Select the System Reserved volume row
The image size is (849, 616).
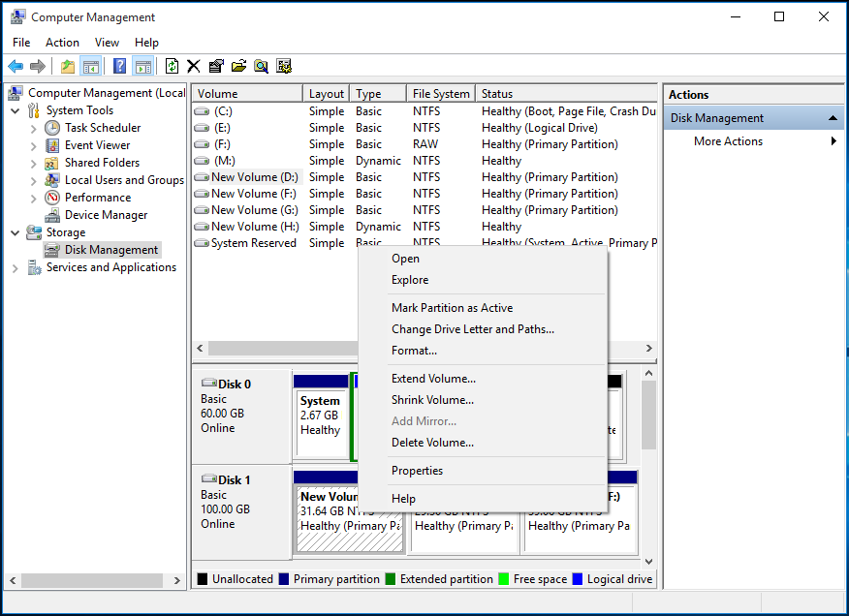pyautogui.click(x=425, y=243)
